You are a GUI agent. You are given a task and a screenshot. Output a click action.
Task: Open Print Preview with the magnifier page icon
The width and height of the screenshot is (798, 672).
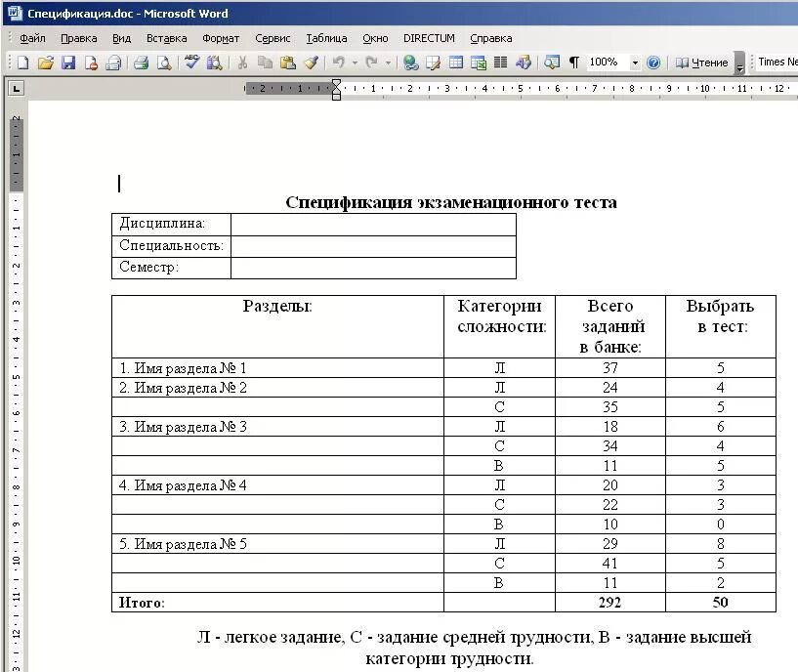click(x=164, y=63)
